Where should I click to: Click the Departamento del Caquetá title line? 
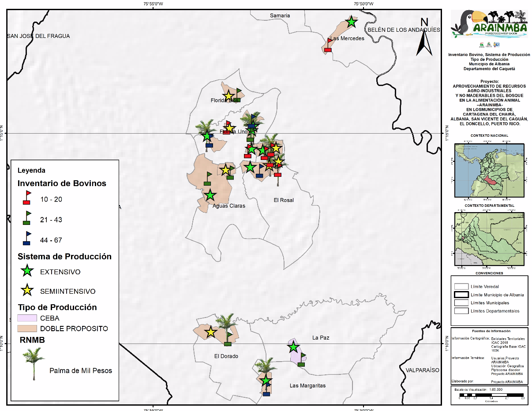489,68
